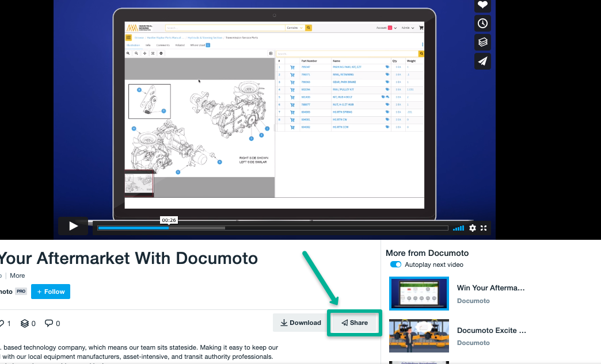Follow the Documoto channel
Image resolution: width=601 pixels, height=364 pixels.
pos(51,292)
